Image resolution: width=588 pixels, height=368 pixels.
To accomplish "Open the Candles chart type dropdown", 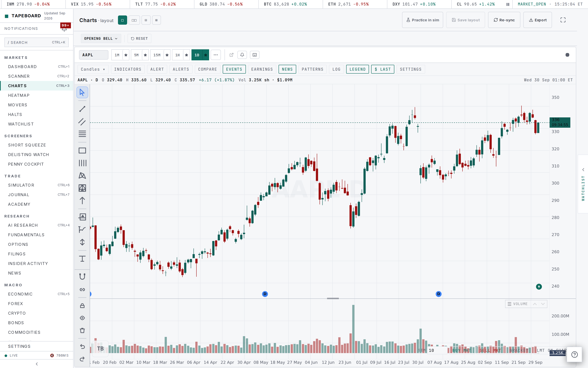I will click(x=93, y=69).
